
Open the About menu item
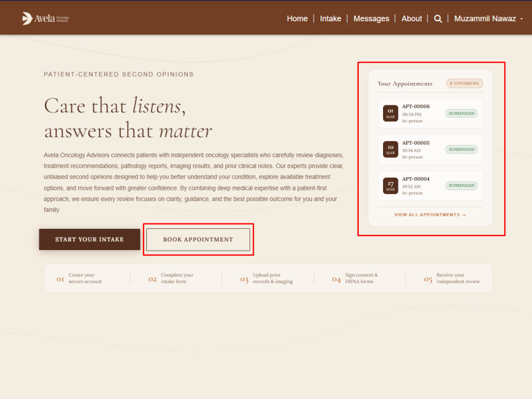pos(412,19)
